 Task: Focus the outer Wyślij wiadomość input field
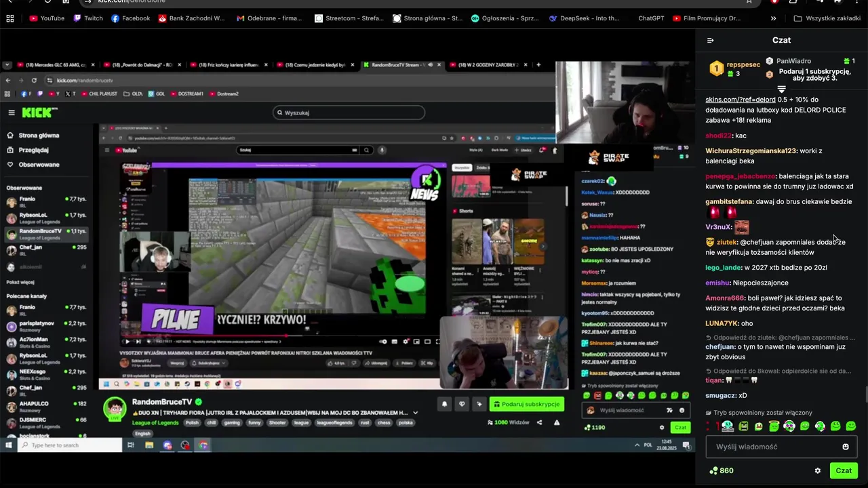tap(781, 447)
